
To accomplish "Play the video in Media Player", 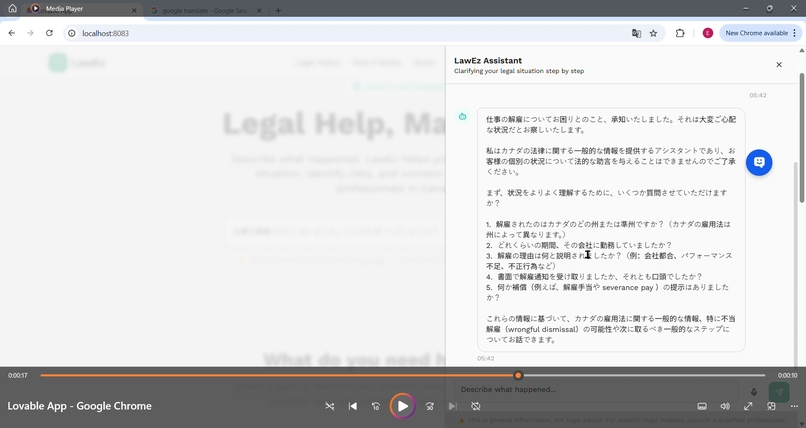I will point(402,406).
